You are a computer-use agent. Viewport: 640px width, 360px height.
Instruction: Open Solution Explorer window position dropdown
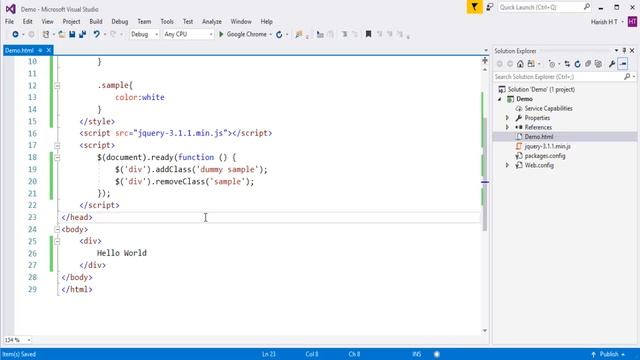tap(616, 51)
